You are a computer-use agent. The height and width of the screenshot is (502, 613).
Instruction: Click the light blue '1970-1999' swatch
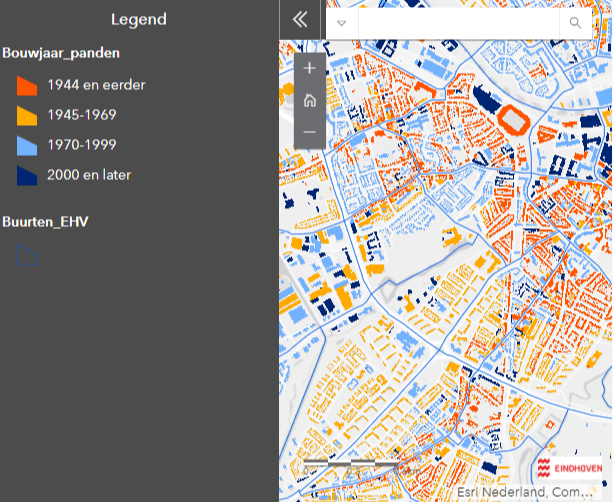28,145
